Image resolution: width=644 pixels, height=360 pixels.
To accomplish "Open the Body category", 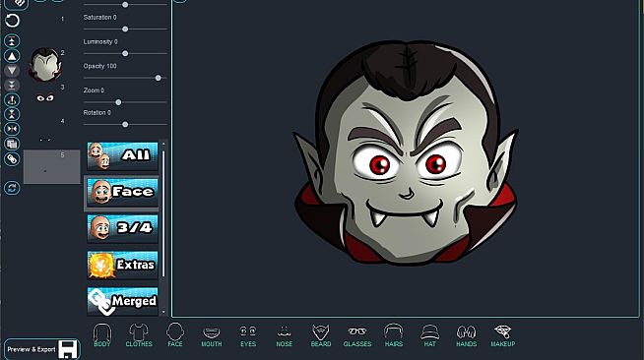I will tap(102, 335).
